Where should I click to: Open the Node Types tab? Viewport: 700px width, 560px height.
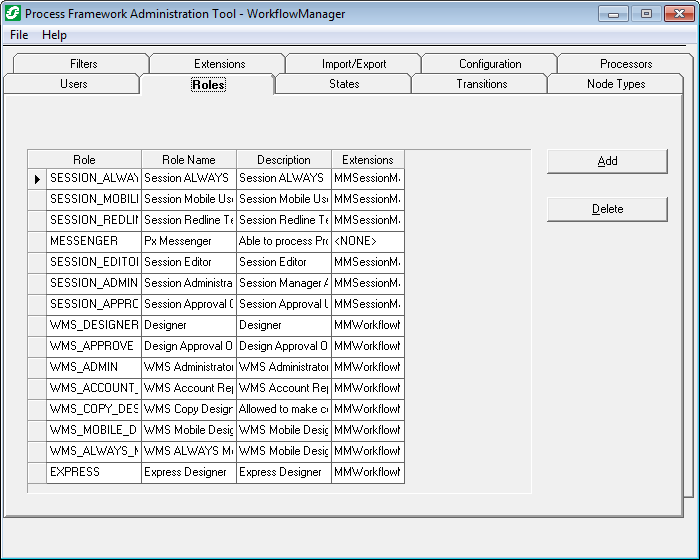616,84
